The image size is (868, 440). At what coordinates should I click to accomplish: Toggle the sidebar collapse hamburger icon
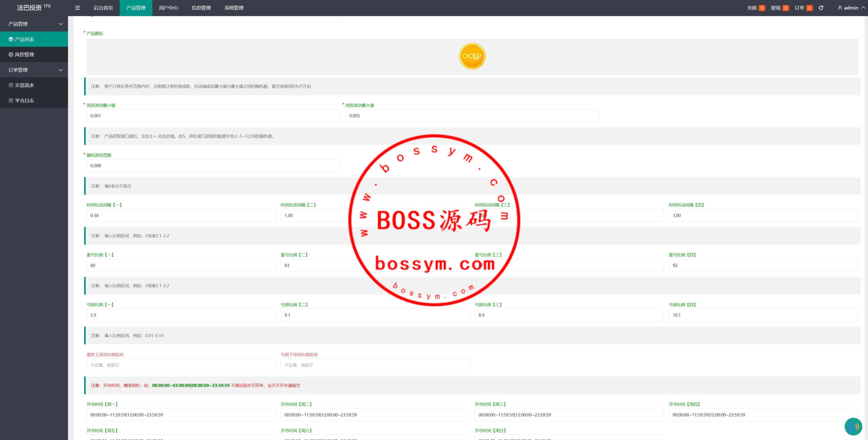point(77,8)
